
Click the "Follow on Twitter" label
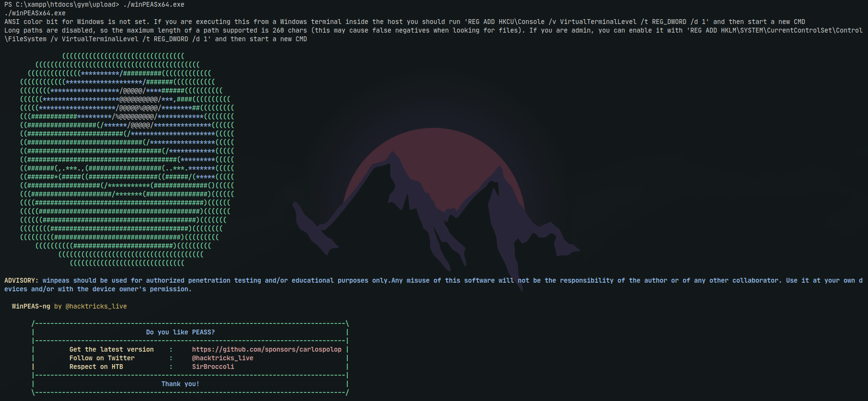(102, 358)
